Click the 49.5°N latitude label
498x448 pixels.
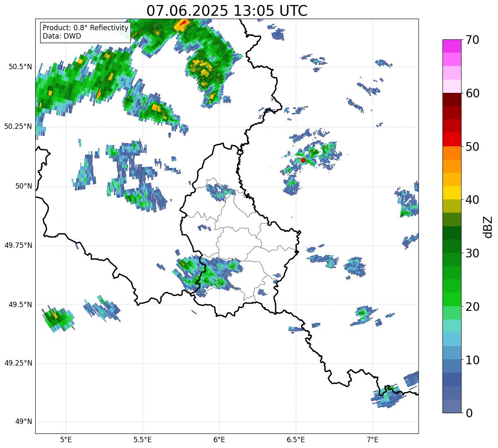[x=20, y=305]
